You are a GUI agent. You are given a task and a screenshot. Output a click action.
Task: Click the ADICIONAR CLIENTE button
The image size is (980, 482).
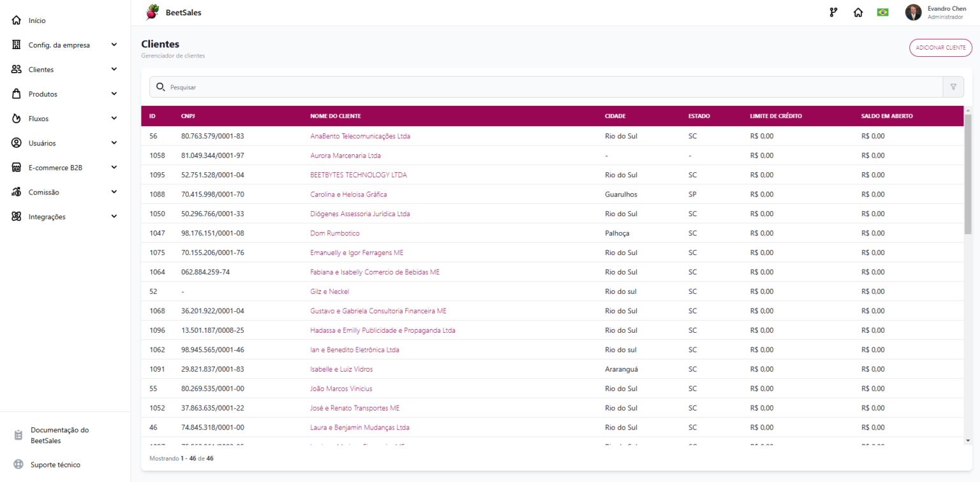click(940, 48)
